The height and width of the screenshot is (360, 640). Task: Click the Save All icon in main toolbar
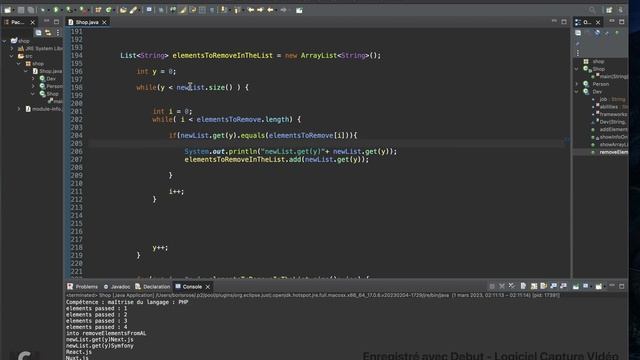pyautogui.click(x=31, y=10)
